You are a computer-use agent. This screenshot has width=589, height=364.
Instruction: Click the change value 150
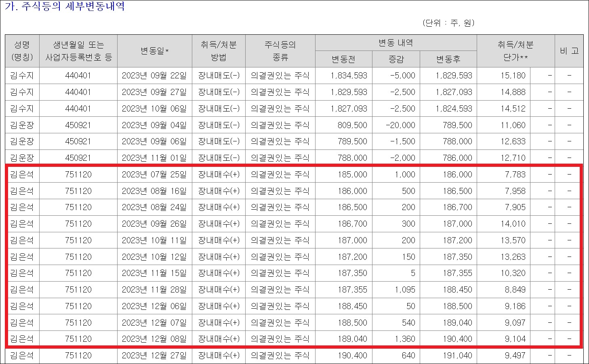pyautogui.click(x=408, y=257)
